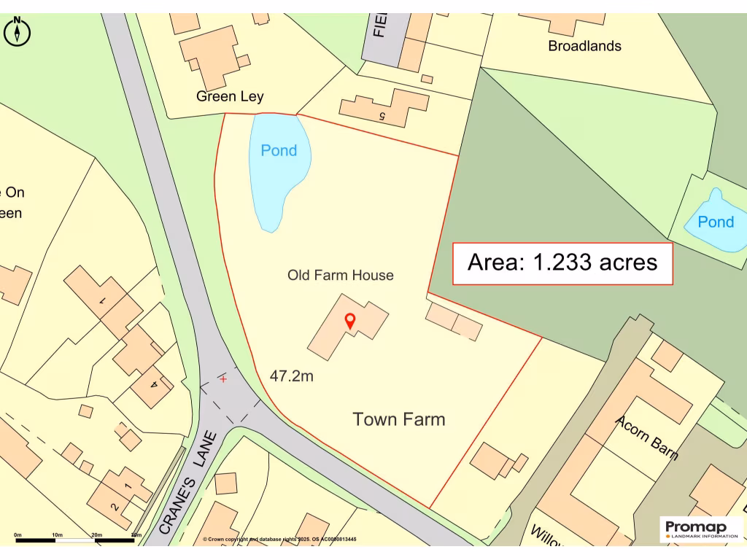The height and width of the screenshot is (560, 747).
Task: Click the small pond at the right edge
Action: coord(715,222)
